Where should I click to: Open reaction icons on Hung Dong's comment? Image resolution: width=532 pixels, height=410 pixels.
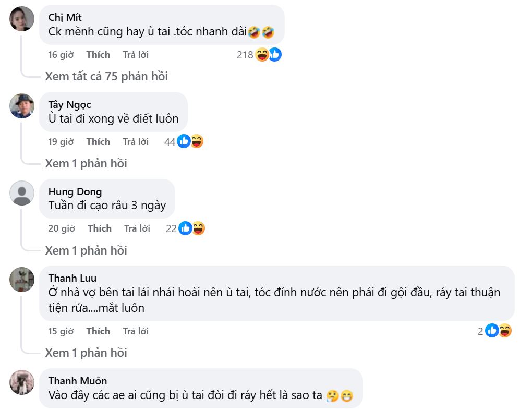point(191,228)
